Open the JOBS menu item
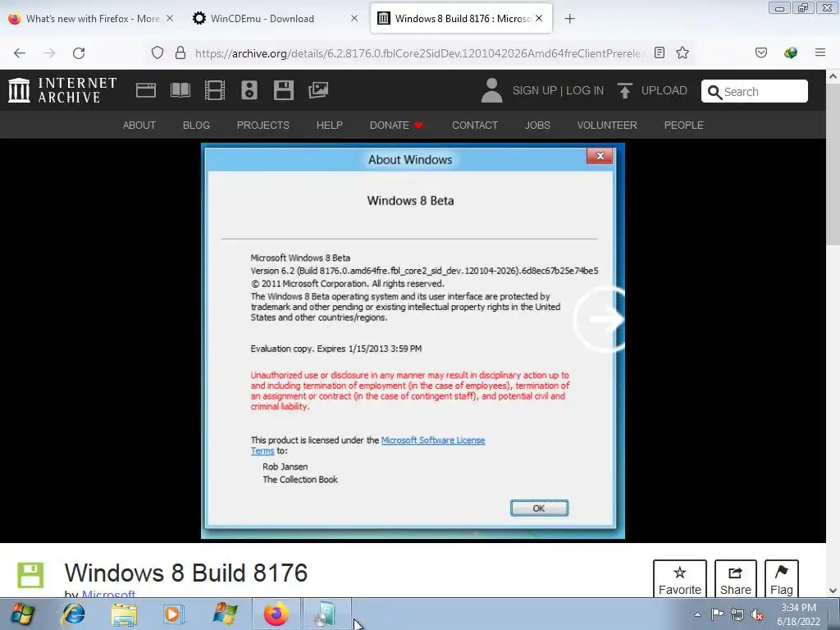Image resolution: width=840 pixels, height=630 pixels. tap(537, 126)
